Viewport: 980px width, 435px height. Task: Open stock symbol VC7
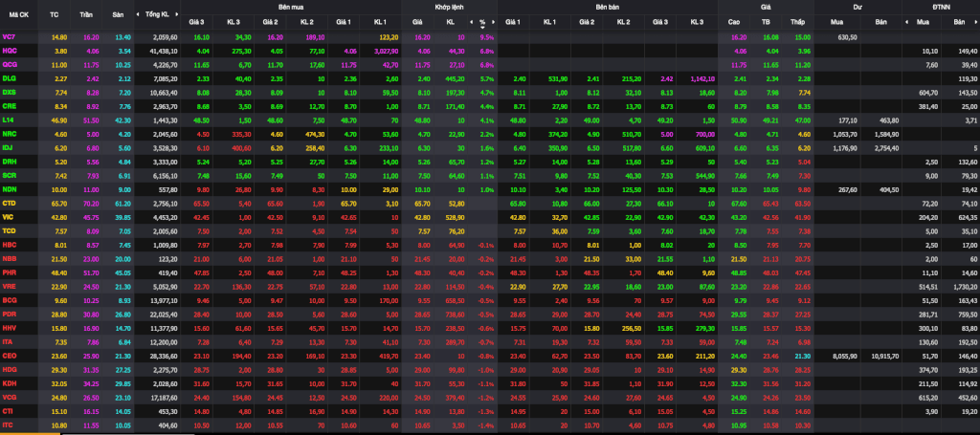point(9,37)
